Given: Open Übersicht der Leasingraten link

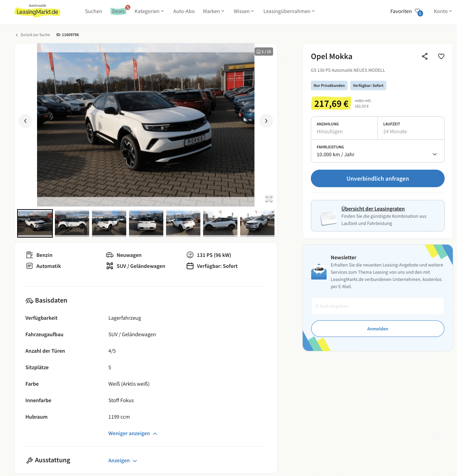Looking at the screenshot, I should 373,209.
